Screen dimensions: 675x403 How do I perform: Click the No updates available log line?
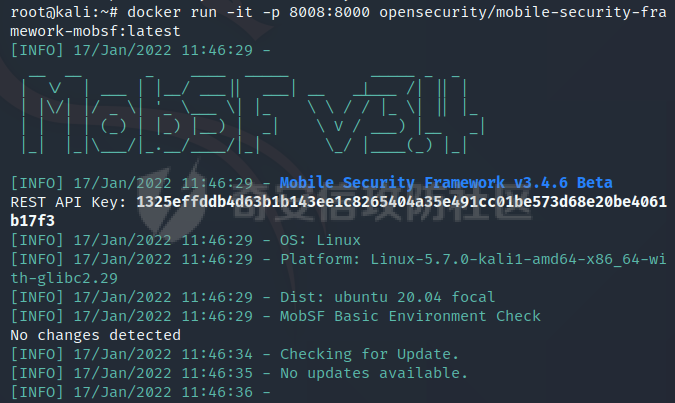tap(239, 373)
